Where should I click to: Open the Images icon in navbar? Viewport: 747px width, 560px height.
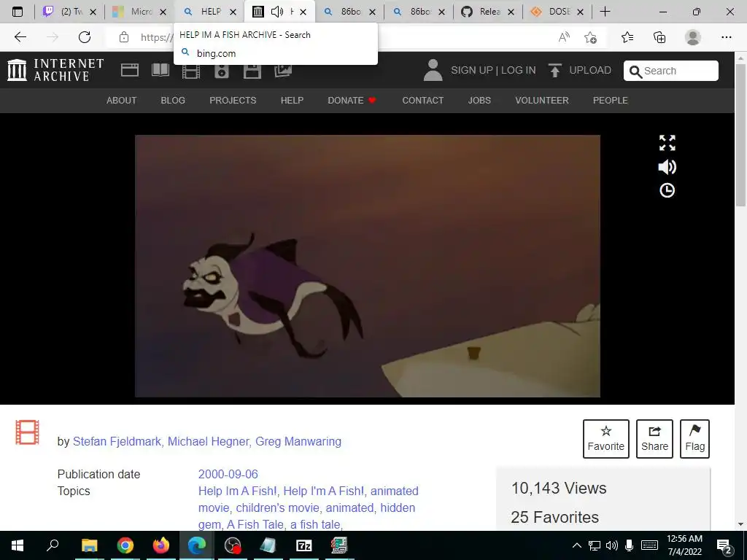tap(283, 71)
